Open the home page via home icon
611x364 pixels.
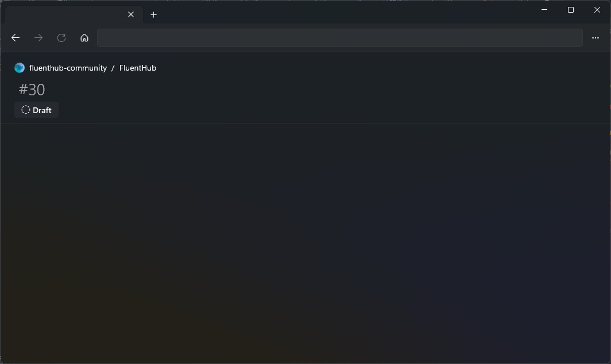[84, 37]
